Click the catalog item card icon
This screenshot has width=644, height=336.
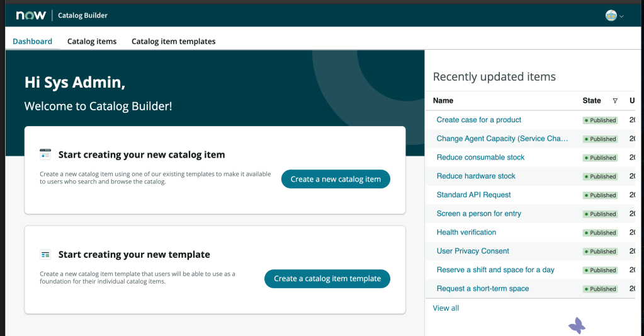pos(45,154)
